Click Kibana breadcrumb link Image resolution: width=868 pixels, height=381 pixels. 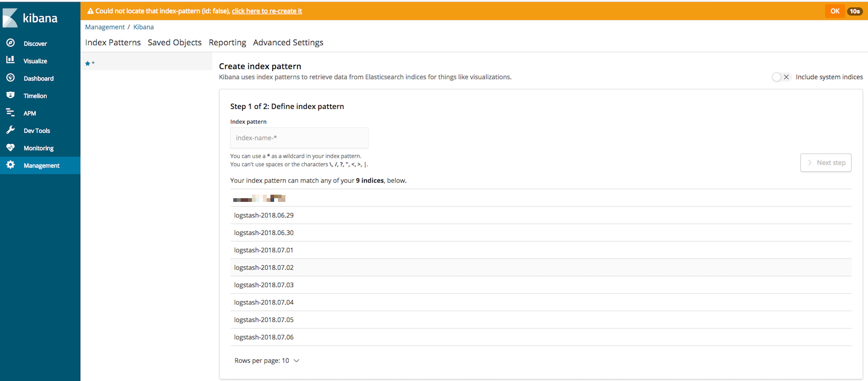(x=144, y=27)
